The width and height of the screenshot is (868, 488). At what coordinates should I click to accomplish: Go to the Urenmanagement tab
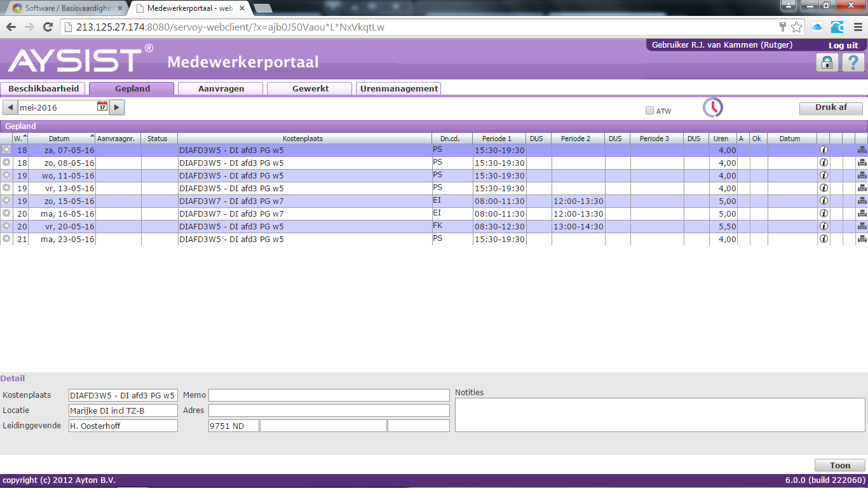coord(399,88)
